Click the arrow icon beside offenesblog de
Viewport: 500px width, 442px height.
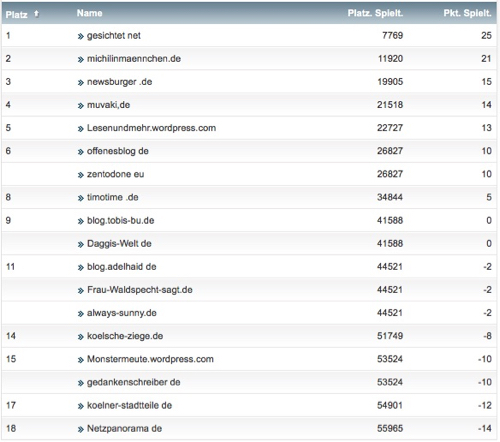[80, 152]
